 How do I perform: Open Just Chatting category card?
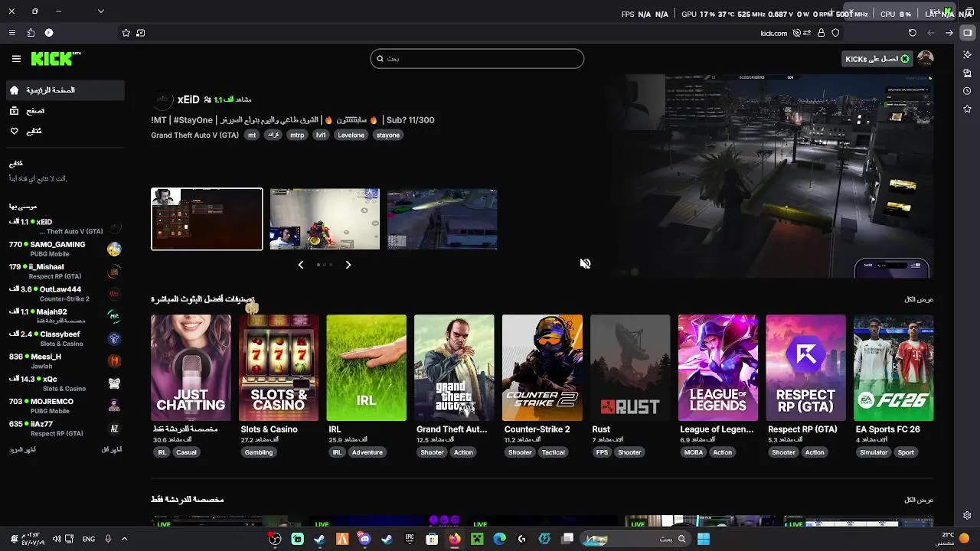191,367
